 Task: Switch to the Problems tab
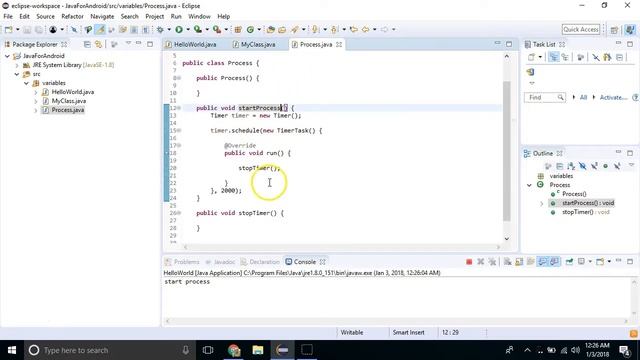pos(182,262)
